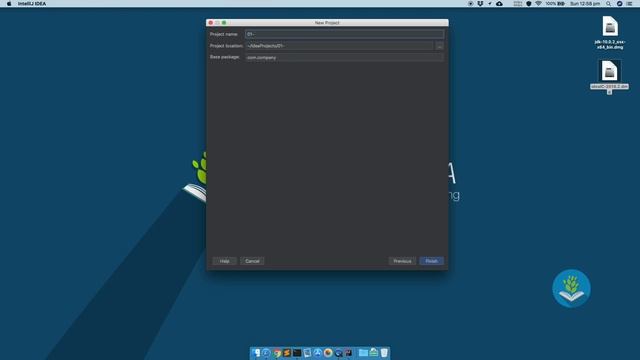Open the blue folder stack in Dock
Image resolution: width=640 pixels, height=360 pixels.
(x=363, y=353)
